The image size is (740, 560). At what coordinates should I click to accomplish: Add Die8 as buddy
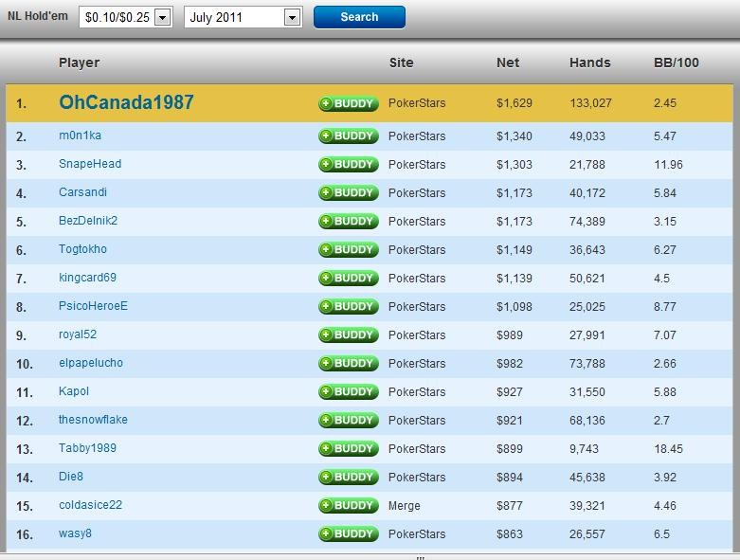(349, 477)
